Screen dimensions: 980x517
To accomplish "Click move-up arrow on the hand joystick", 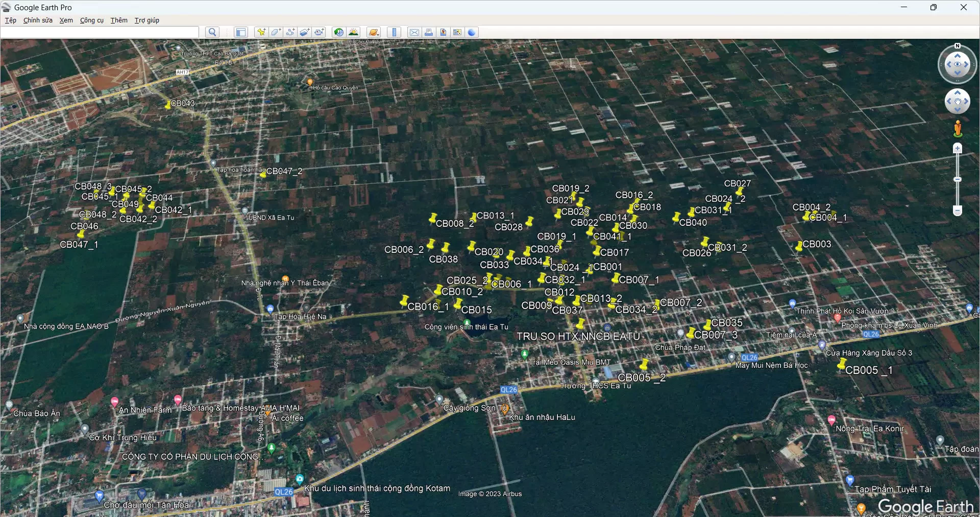I will pyautogui.click(x=958, y=92).
